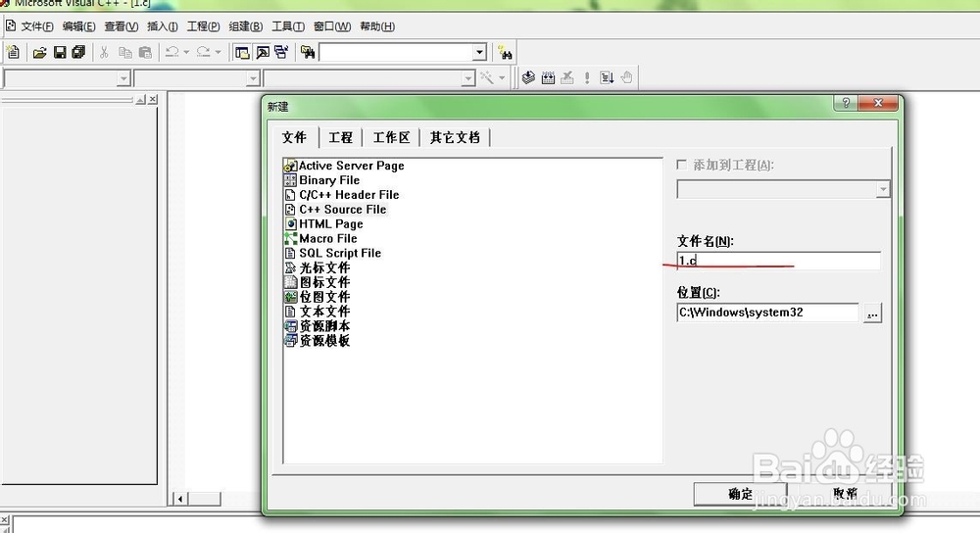Click the help question mark in 新建 dialog
Viewport: 980px width, 533px height.
point(846,103)
